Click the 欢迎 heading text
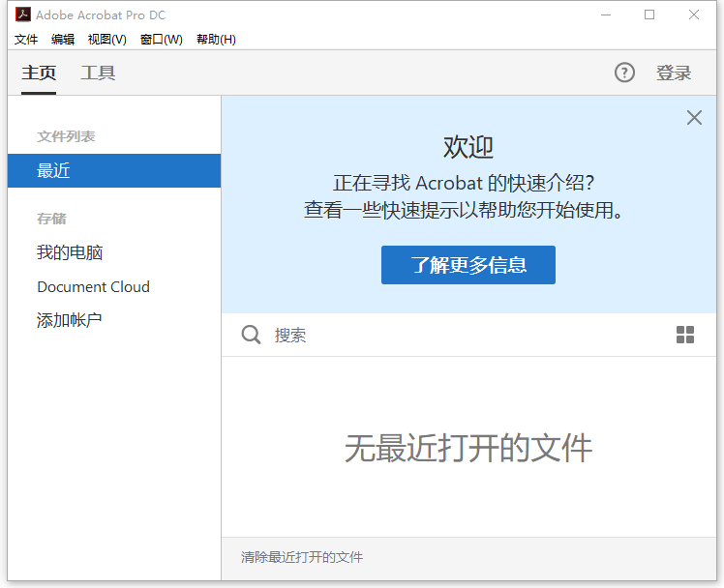Image resolution: width=724 pixels, height=588 pixels. [x=468, y=147]
